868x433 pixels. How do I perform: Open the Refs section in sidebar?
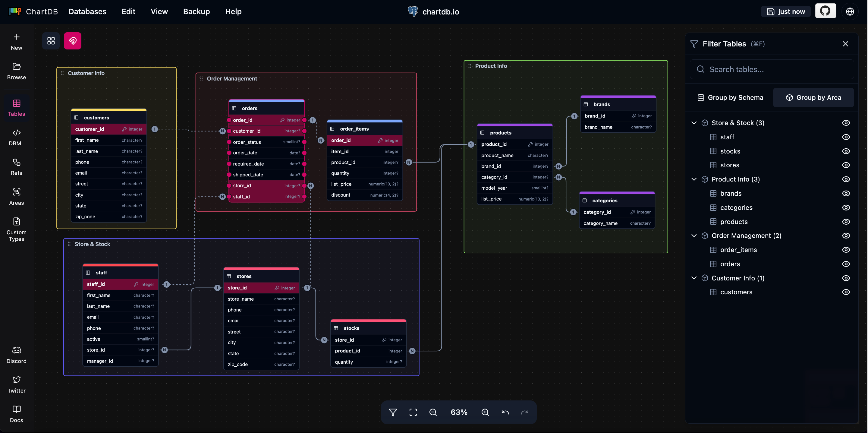(16, 167)
